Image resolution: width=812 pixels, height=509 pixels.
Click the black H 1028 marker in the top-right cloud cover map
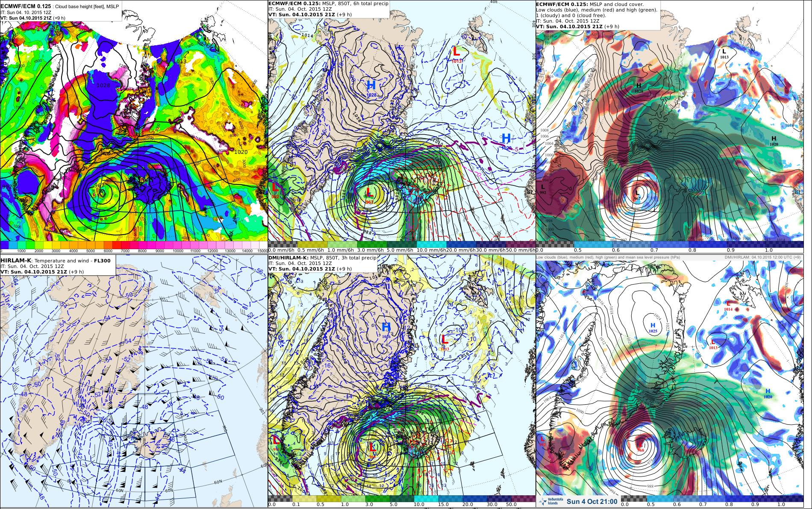(638, 88)
